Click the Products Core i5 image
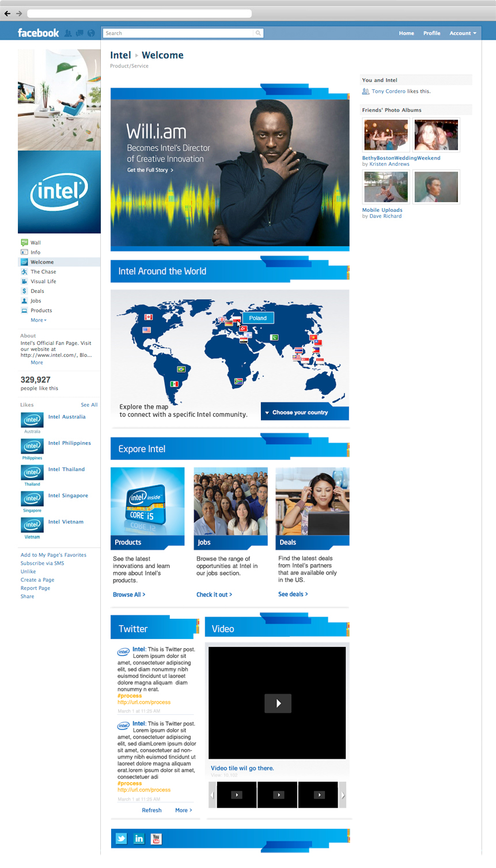Image resolution: width=496 pixels, height=868 pixels. pyautogui.click(x=147, y=502)
